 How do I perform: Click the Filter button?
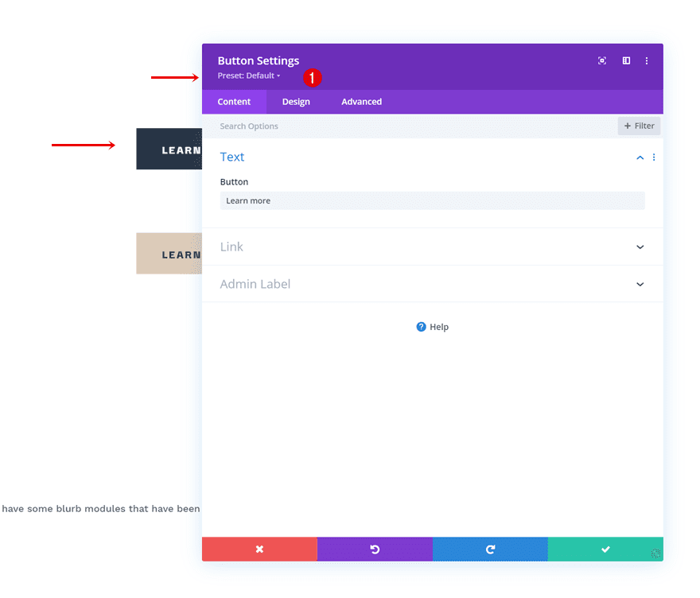coord(639,126)
